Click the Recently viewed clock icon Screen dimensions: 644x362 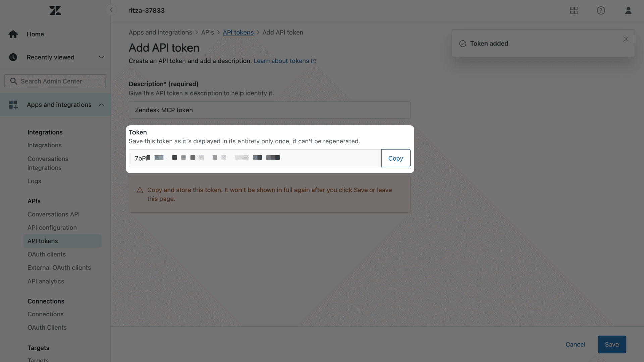pyautogui.click(x=13, y=57)
